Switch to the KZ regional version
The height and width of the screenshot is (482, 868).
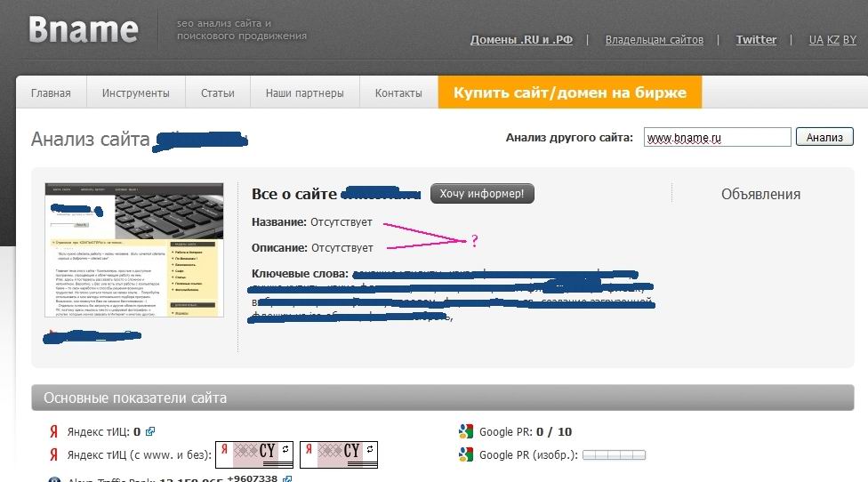click(x=833, y=40)
